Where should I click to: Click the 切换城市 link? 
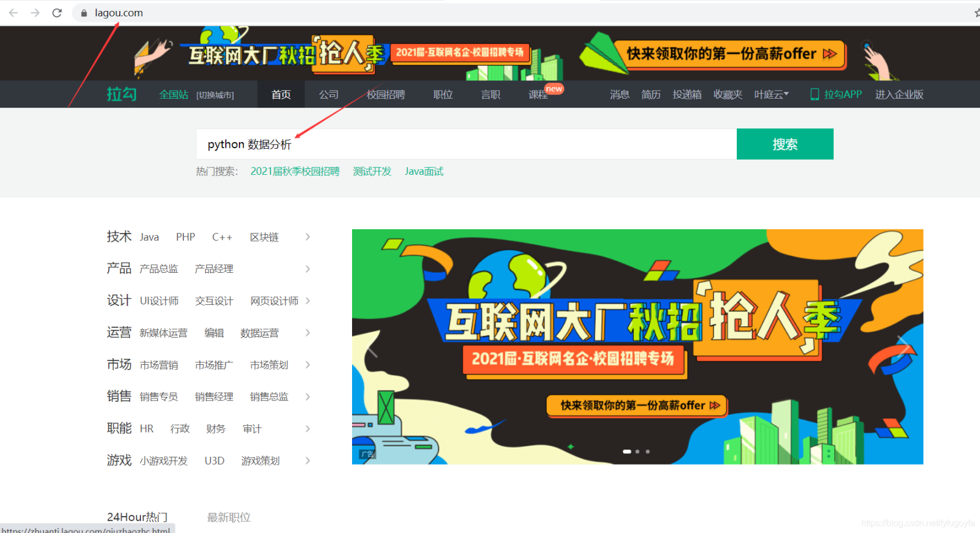click(x=215, y=95)
